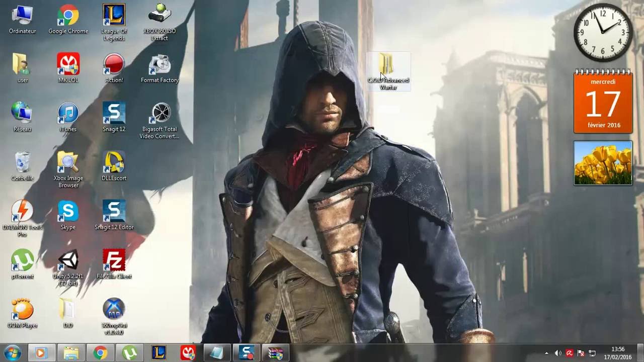
Task: Select the Google Chrome desktop shortcut
Action: 68,20
